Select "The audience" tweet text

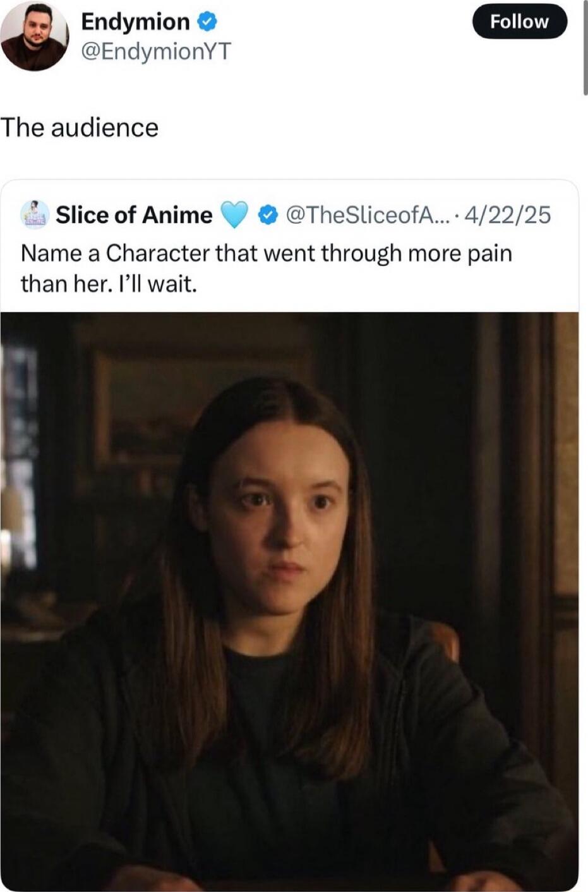click(x=80, y=128)
